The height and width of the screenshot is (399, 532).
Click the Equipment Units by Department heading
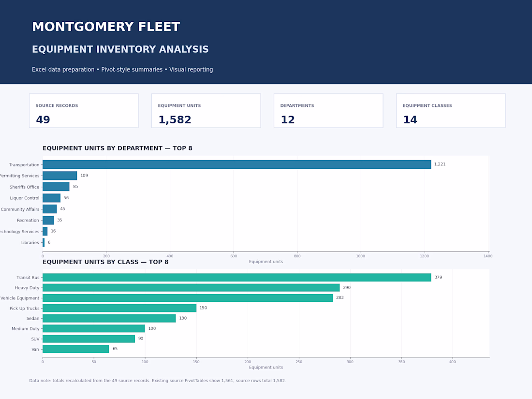(x=118, y=148)
